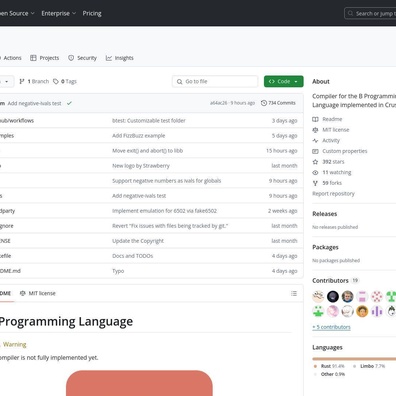396x396 pixels.
Task: Open MIT license link in About sidebar
Action: (x=335, y=130)
